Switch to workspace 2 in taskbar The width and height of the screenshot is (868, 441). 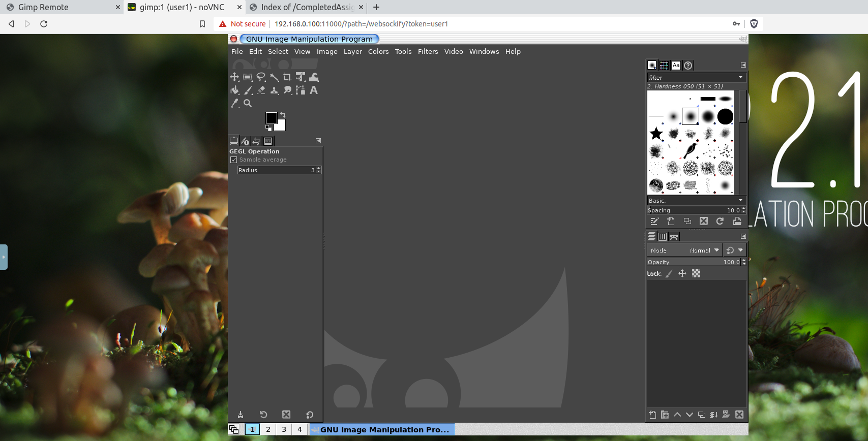click(x=268, y=429)
